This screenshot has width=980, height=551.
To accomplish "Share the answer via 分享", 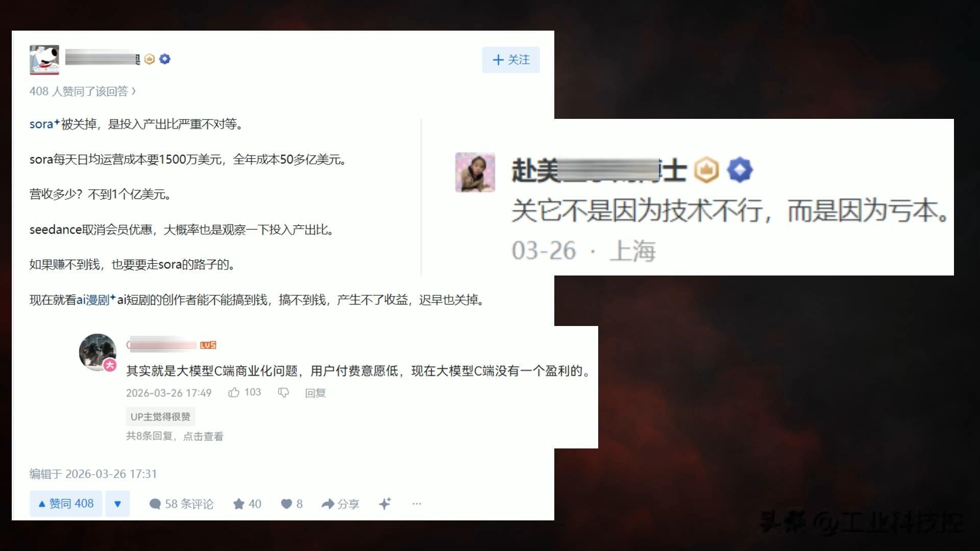I will click(x=340, y=504).
